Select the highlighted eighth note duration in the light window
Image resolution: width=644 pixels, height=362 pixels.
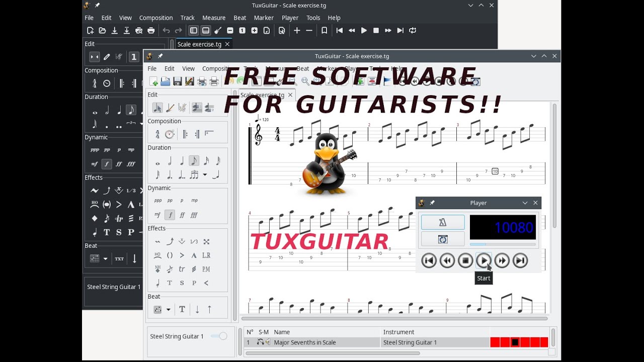tap(194, 161)
